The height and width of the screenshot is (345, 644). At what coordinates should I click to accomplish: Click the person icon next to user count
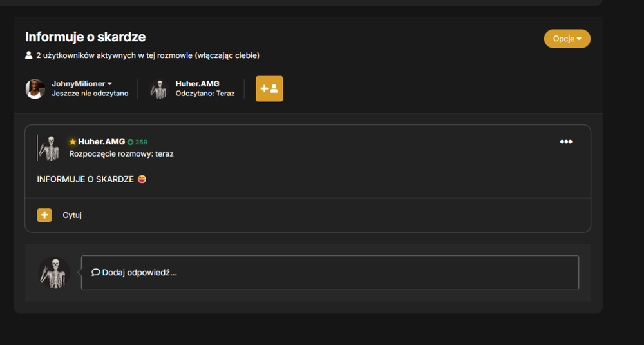click(x=29, y=55)
